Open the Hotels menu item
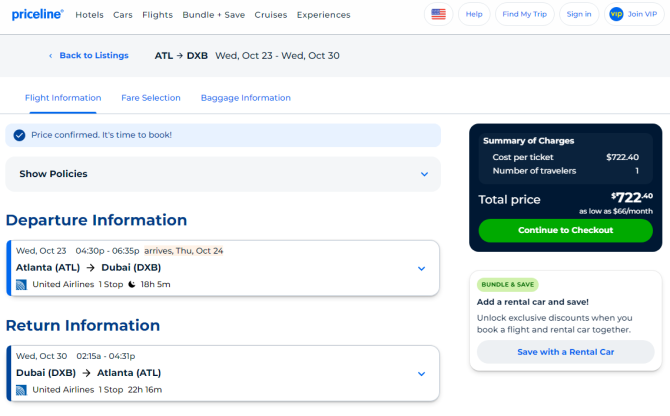The image size is (670, 416). coord(89,15)
